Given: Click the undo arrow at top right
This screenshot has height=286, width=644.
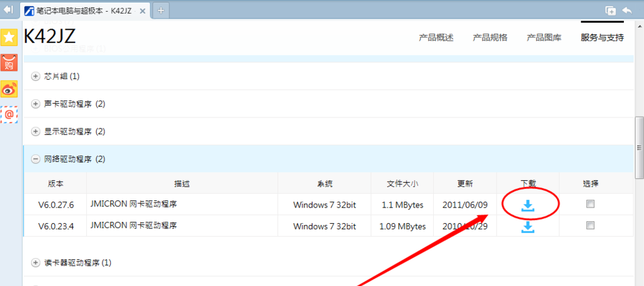Looking at the screenshot, I should 626,10.
